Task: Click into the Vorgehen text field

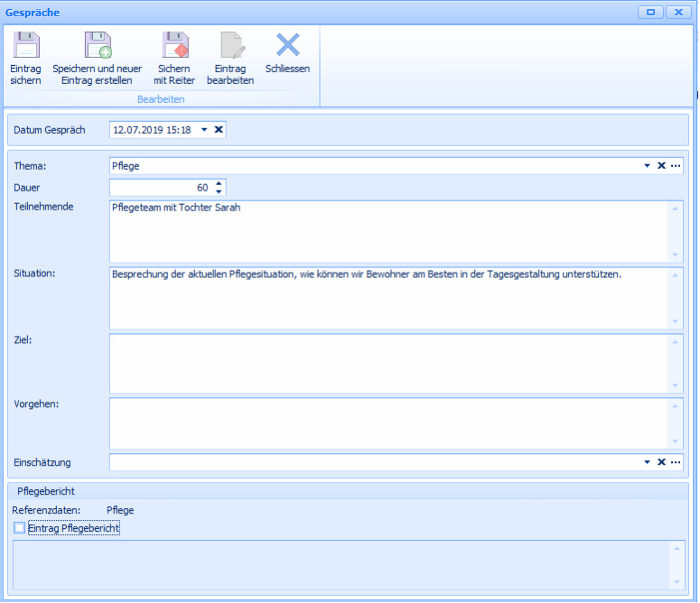Action: (x=388, y=423)
